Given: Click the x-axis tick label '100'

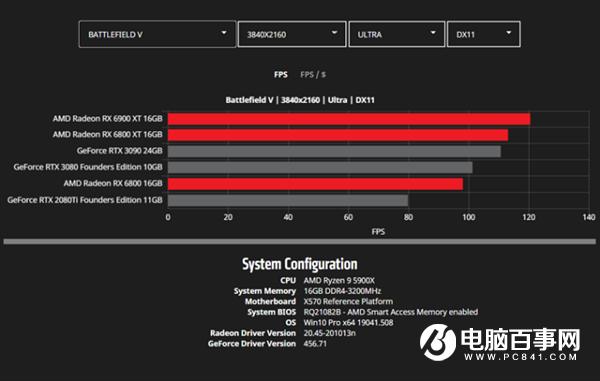Looking at the screenshot, I should point(468,217).
